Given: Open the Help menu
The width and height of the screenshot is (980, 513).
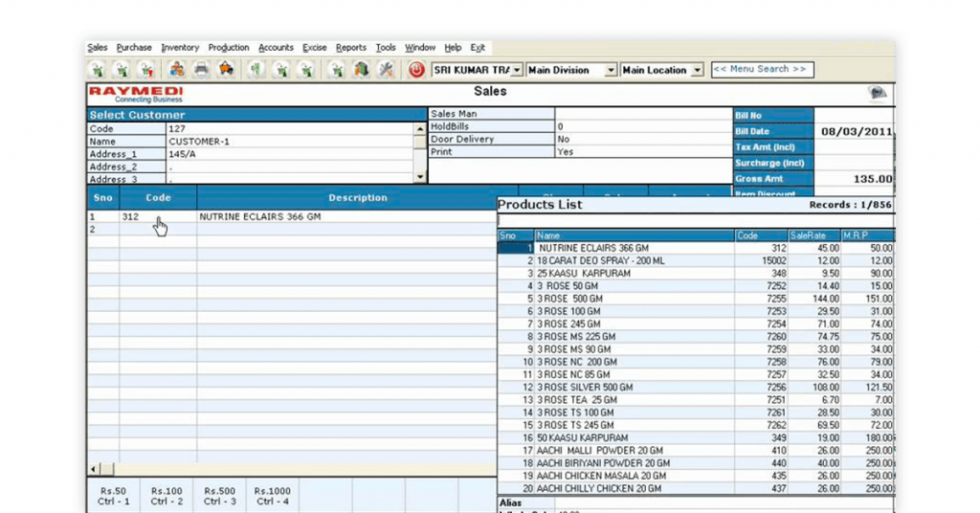Looking at the screenshot, I should tap(453, 48).
